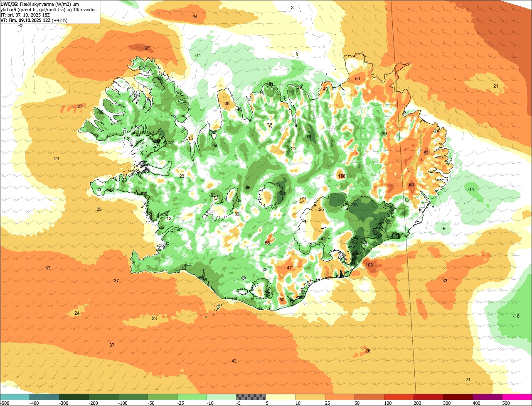532x406 pixels.
Task: Click the map value '57' north of the Westfjords
Action: click(147, 48)
